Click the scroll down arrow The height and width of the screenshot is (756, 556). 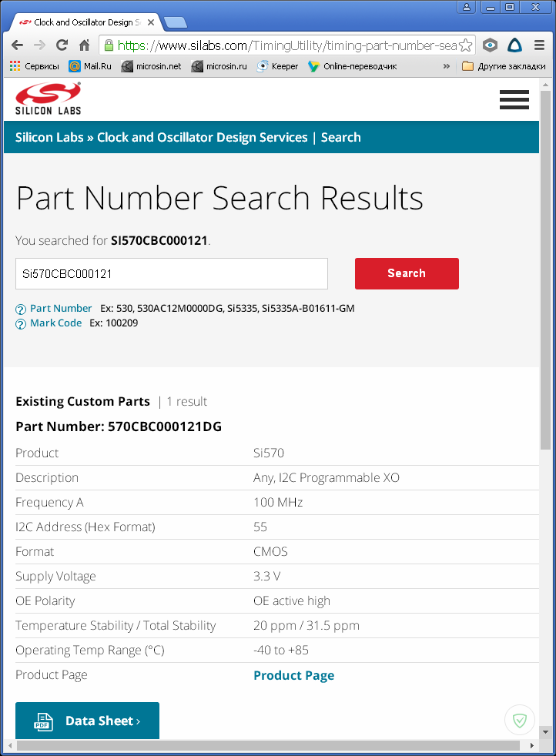[x=545, y=732]
